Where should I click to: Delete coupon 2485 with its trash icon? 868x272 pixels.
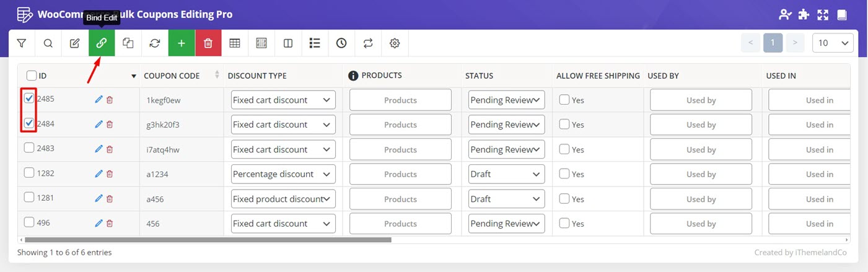[x=110, y=100]
